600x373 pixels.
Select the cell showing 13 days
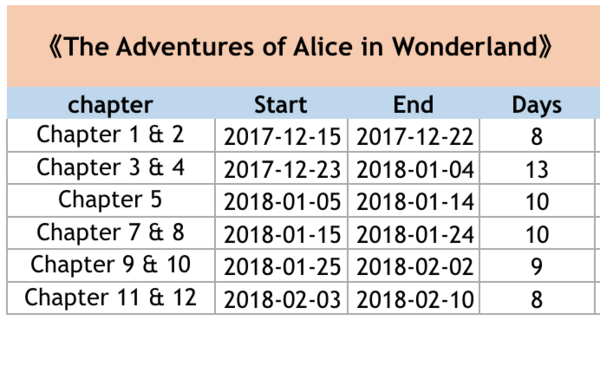click(537, 168)
